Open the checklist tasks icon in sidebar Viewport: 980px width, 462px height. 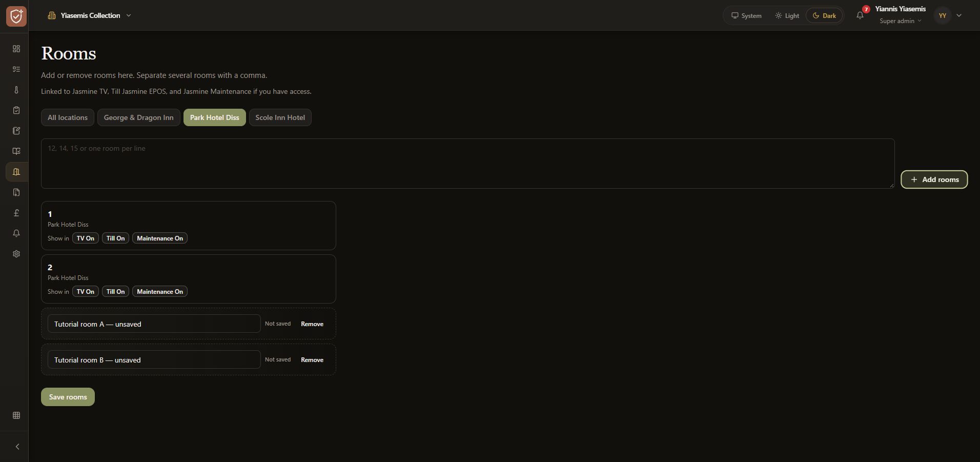pos(16,69)
